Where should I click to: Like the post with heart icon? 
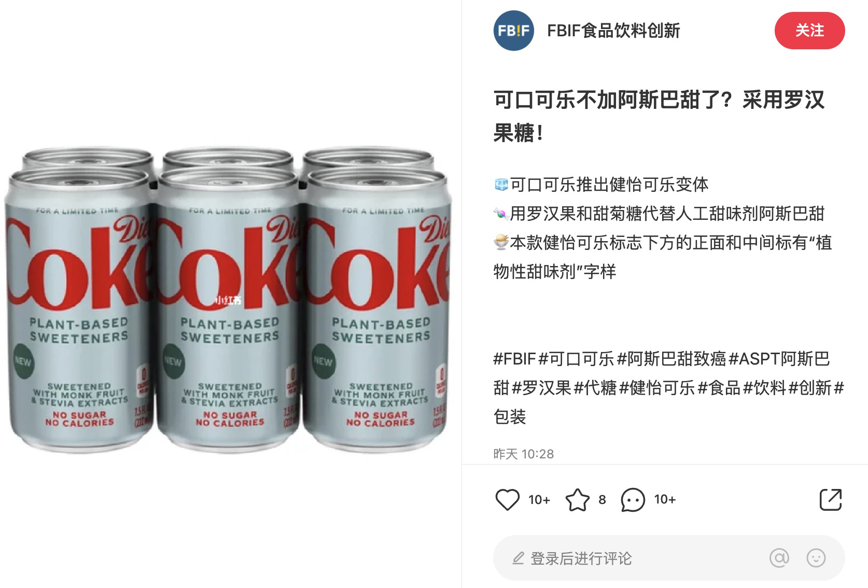[x=507, y=500]
